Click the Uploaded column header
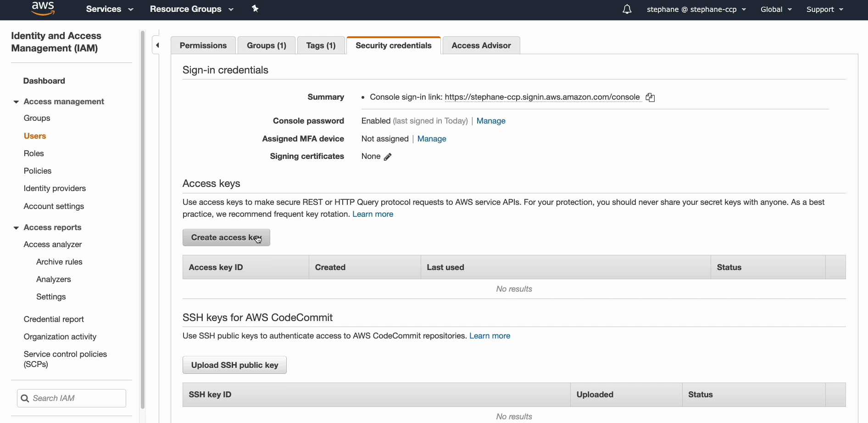 (626, 395)
